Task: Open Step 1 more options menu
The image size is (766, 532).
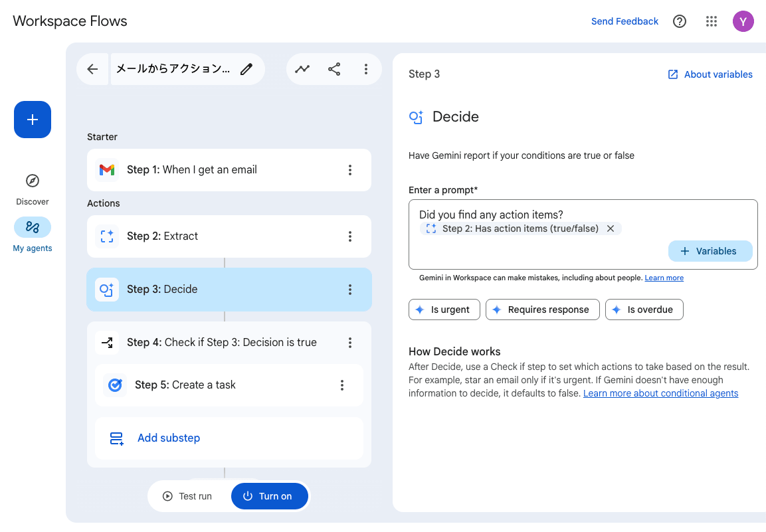Action: (349, 170)
